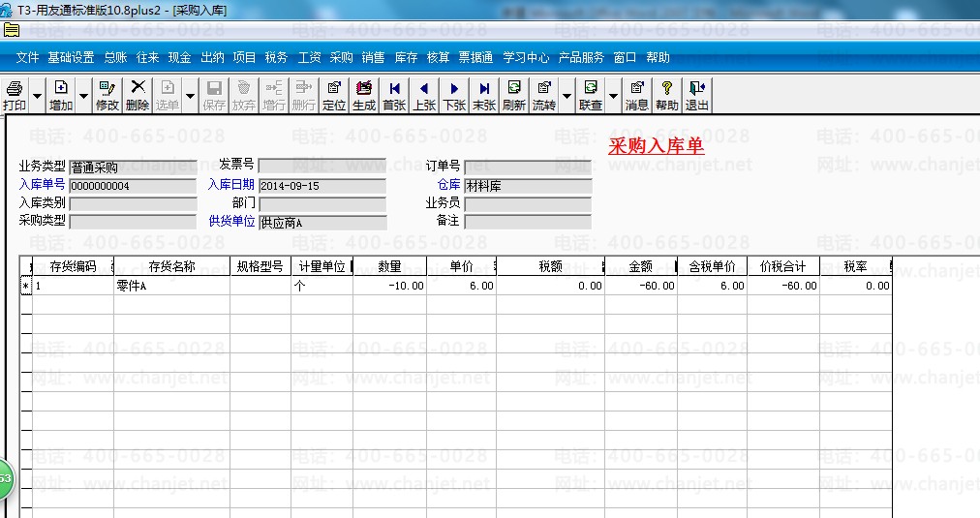Click the 入库日期 field 2014-09-15
980x518 pixels.
pos(322,186)
